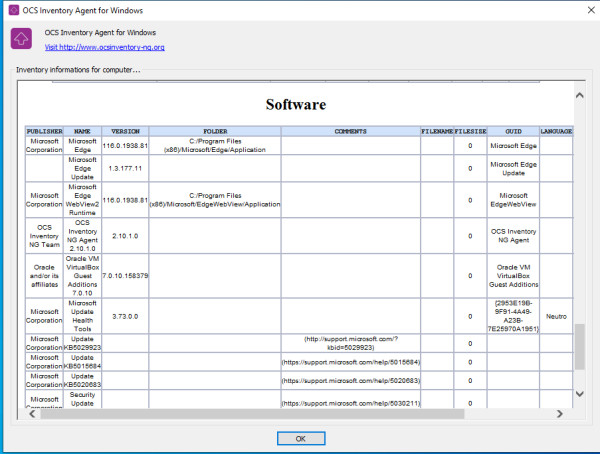Click 'OCS Inventory Agent for Windows' header text
This screenshot has width=600, height=454.
[x=100, y=33]
